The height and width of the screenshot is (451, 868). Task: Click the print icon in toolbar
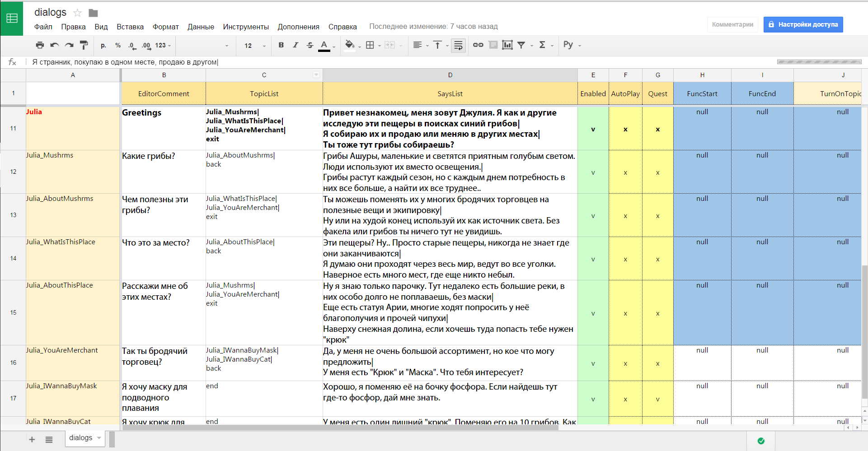(40, 45)
